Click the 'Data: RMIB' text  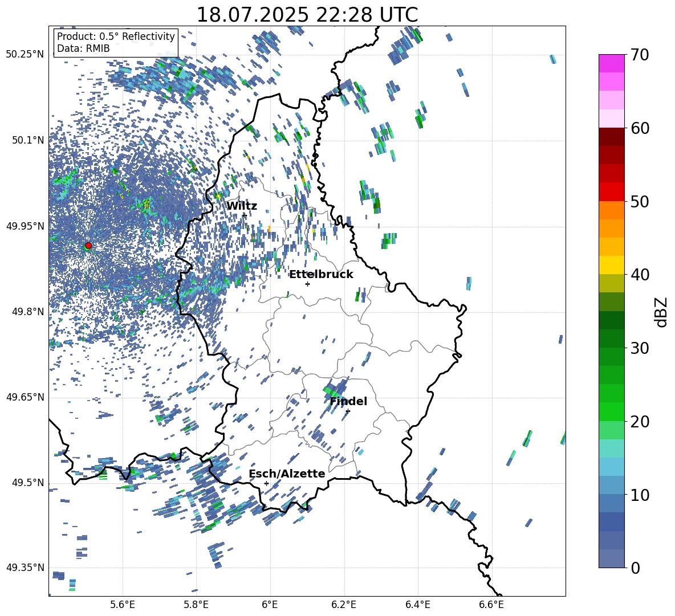pyautogui.click(x=83, y=48)
